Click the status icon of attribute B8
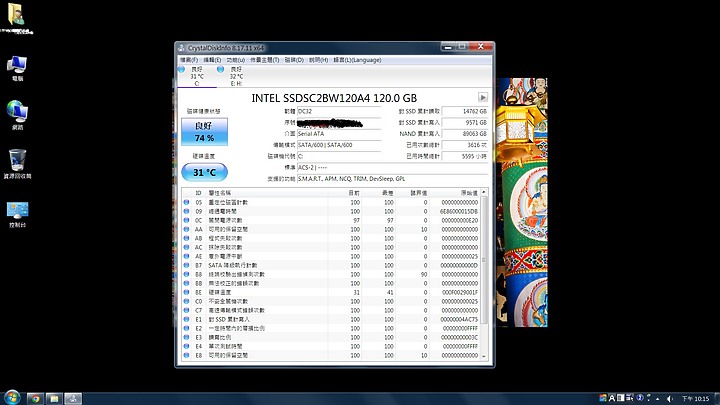This screenshot has height=405, width=720. (186, 274)
